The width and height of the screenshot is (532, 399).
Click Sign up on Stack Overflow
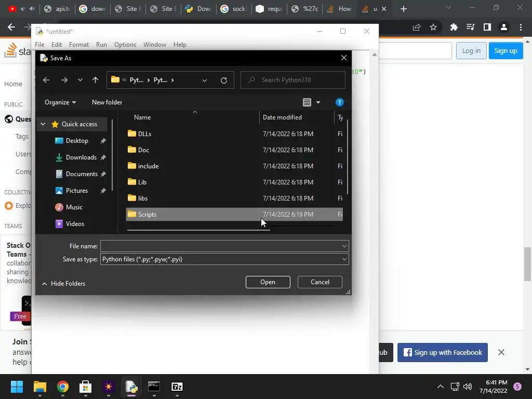[506, 50]
